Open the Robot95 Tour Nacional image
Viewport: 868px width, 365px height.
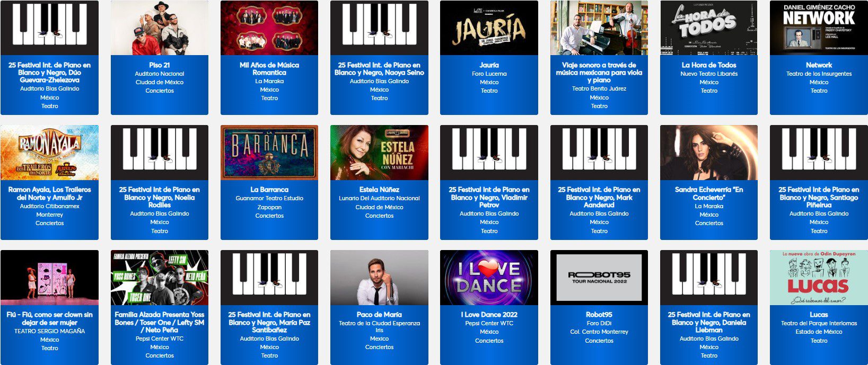[x=599, y=278]
